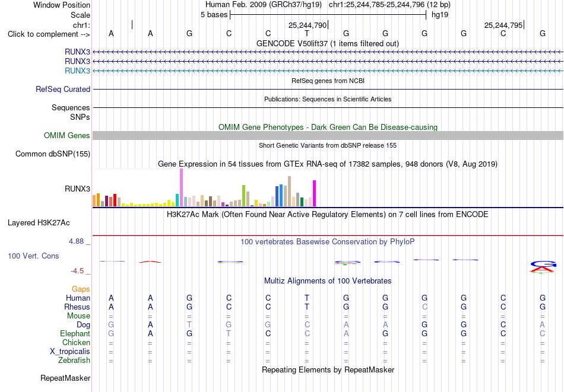564x392 pixels.
Task: Click the Scale track label
Action: pos(80,15)
